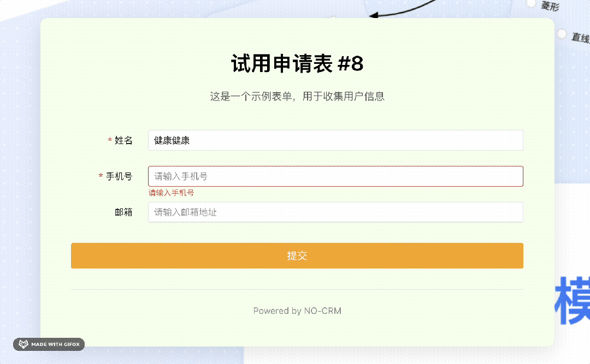
Task: Click the 手机号 field label
Action: click(x=119, y=176)
